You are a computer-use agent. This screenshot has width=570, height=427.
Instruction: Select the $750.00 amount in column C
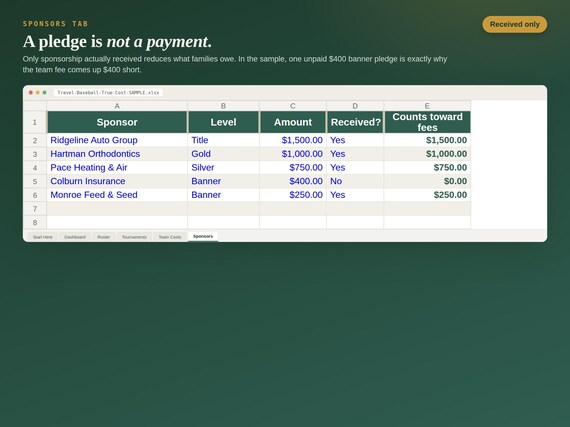[x=293, y=168]
